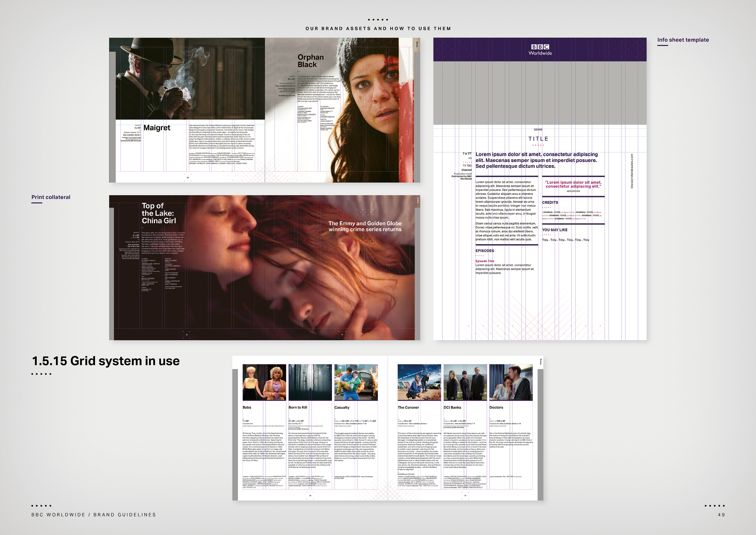Screen dimensions: 756x535
Task: Click the vertical 'bbcworldwidesales.com' link
Action: (632, 171)
